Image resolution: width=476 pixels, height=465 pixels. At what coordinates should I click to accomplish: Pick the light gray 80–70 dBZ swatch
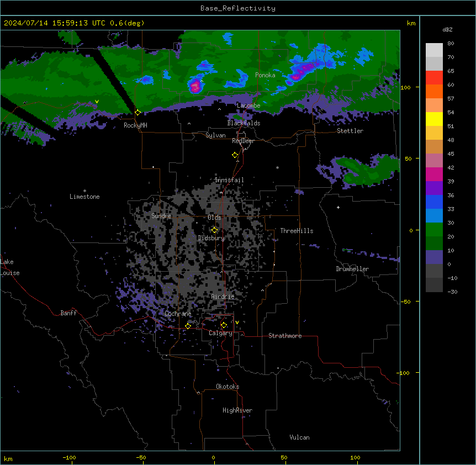(x=434, y=50)
